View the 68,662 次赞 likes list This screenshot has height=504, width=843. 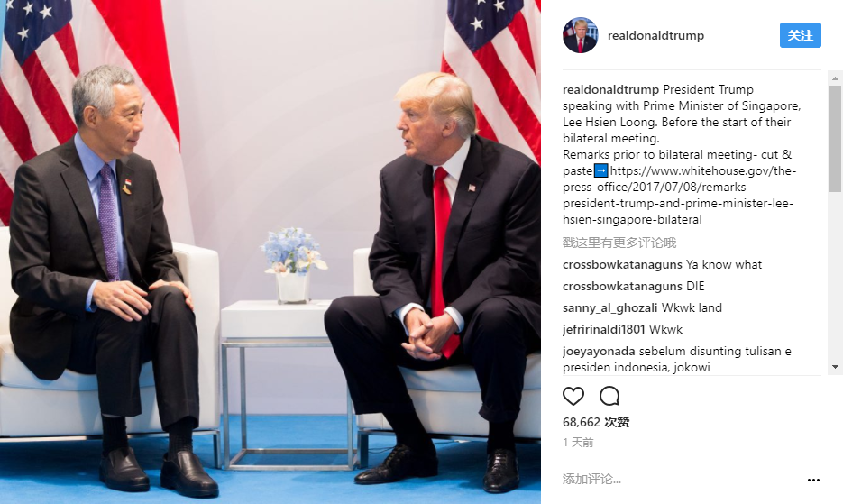[x=596, y=422]
